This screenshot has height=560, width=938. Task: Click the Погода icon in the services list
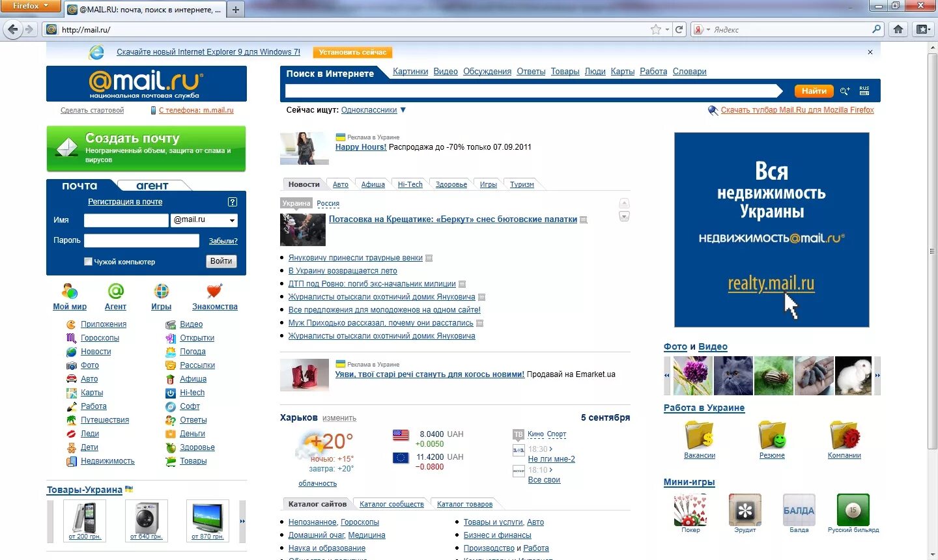coord(171,352)
